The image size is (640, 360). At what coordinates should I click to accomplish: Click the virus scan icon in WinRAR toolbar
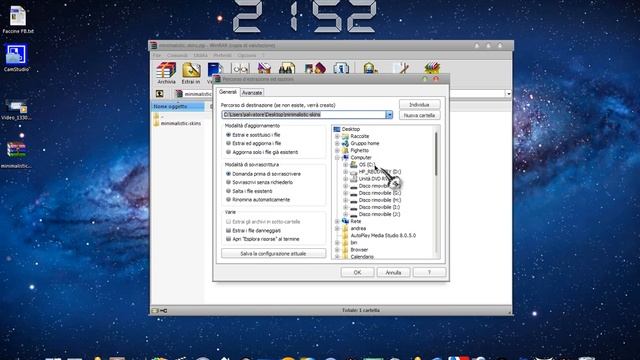[370, 69]
